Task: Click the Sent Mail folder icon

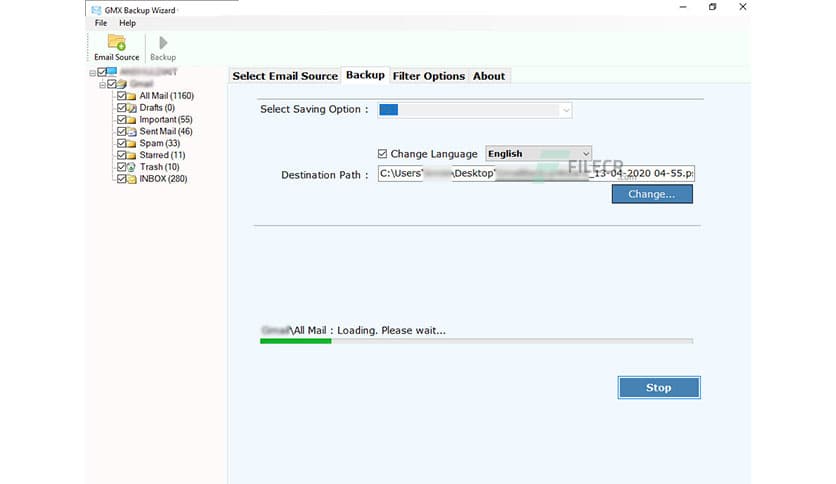Action: (x=131, y=132)
